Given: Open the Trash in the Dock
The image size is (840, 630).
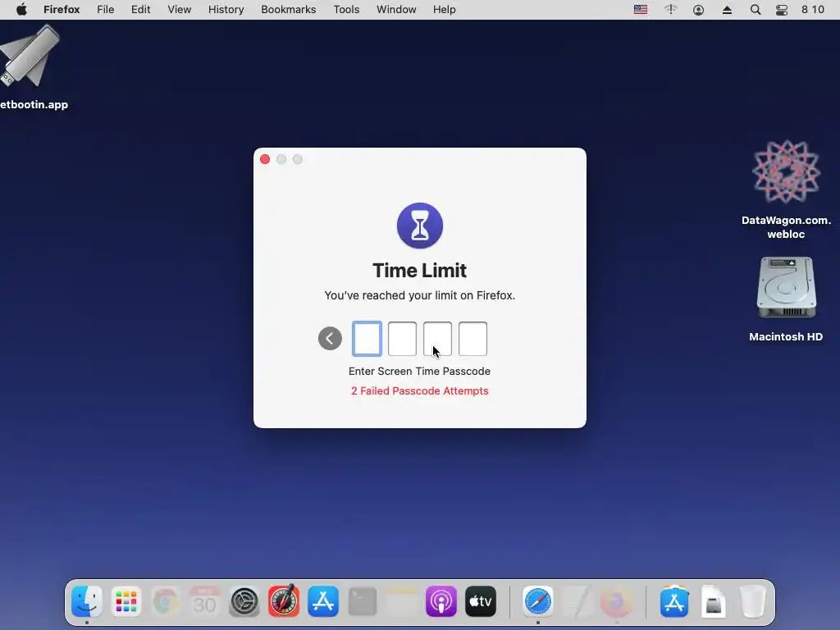Looking at the screenshot, I should click(x=753, y=601).
